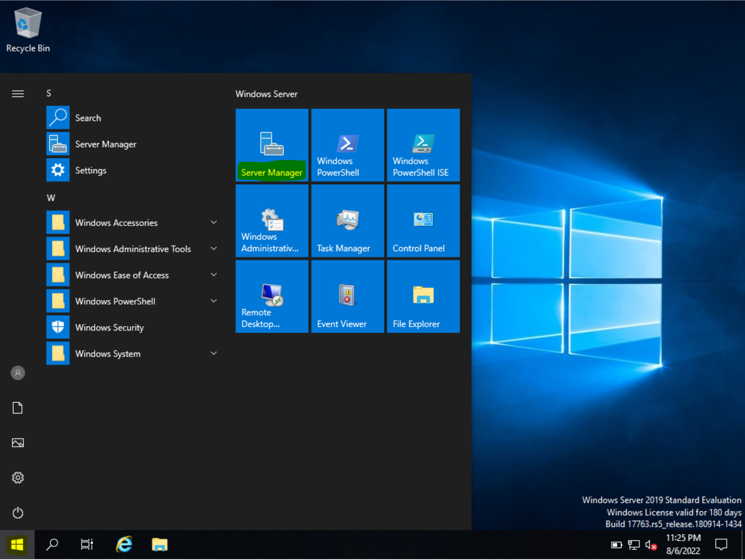745x560 pixels.
Task: Open the Control Panel tile
Action: (x=423, y=221)
